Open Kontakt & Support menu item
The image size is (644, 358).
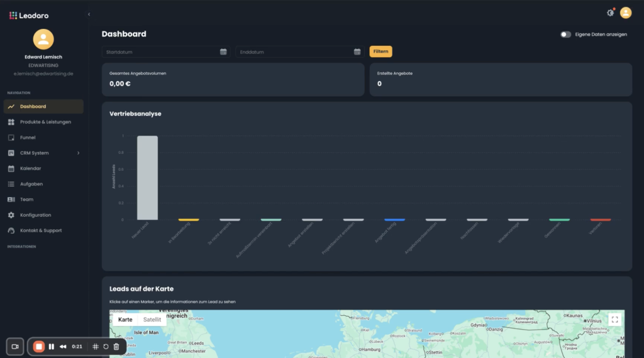pyautogui.click(x=43, y=231)
